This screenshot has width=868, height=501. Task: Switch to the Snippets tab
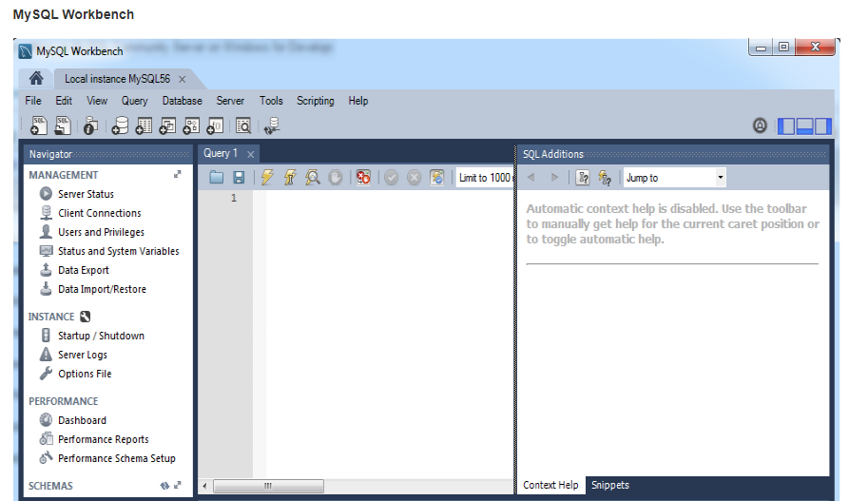(x=610, y=485)
